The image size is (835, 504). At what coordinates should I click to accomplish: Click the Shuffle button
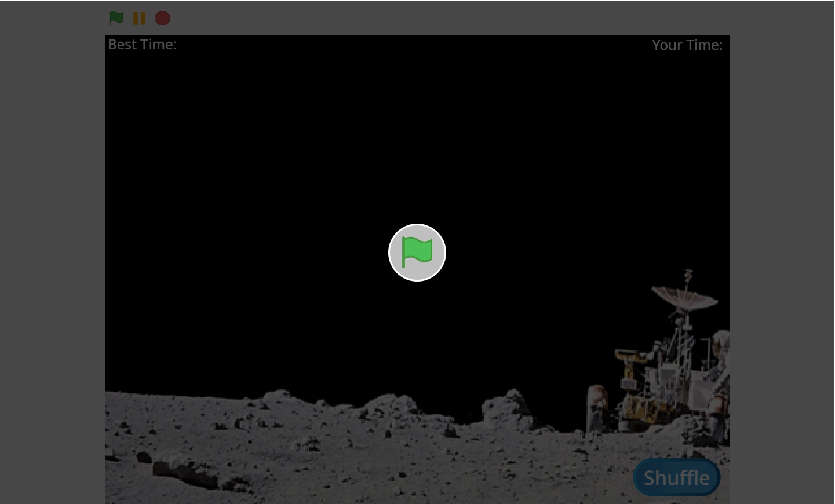677,477
